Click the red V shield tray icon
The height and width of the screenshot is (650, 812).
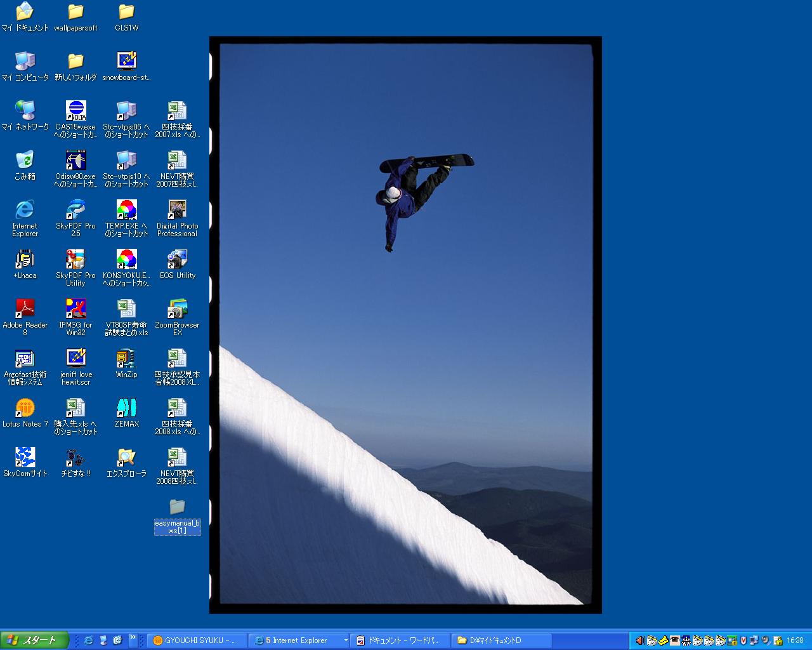pyautogui.click(x=743, y=640)
